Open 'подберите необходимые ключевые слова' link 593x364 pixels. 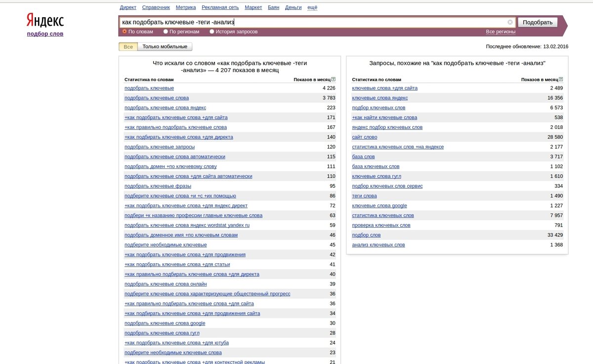(173, 353)
